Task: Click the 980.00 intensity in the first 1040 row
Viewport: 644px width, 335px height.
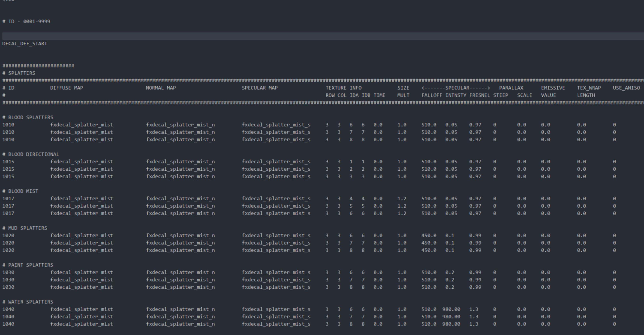Action: coord(451,309)
